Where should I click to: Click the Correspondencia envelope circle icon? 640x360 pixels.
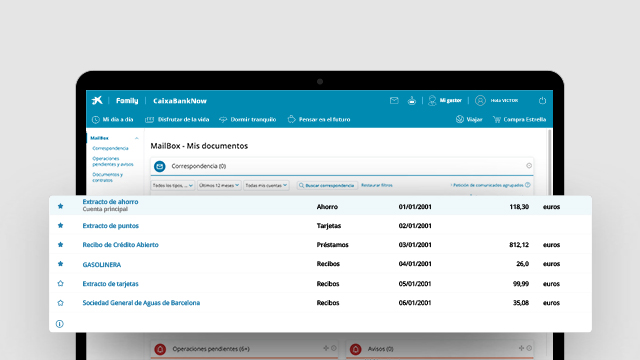160,166
